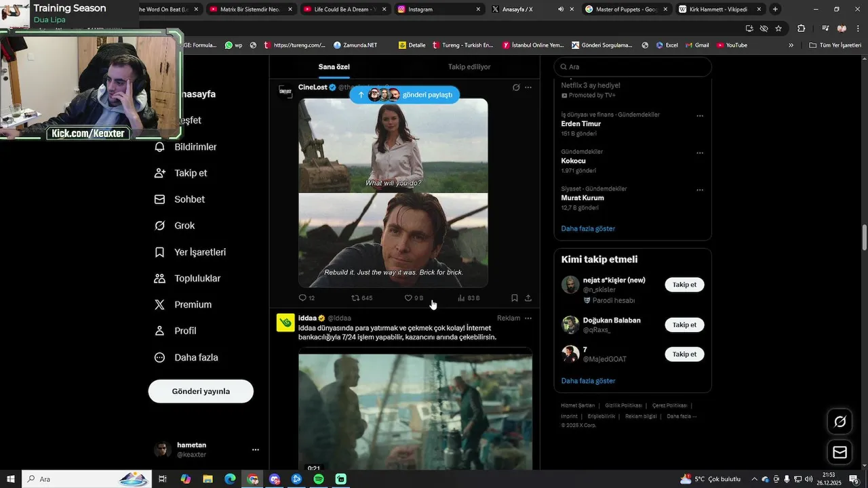Reply to the CineLost post
The width and height of the screenshot is (868, 488).
pos(307,298)
